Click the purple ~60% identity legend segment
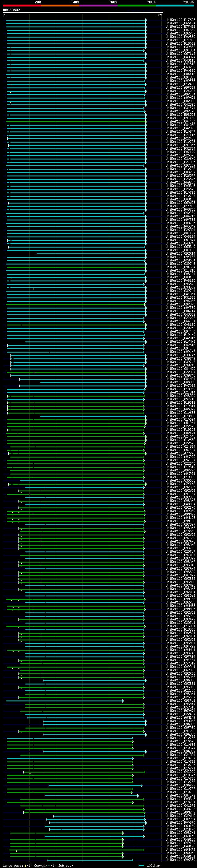The width and height of the screenshot is (197, 868). tap(98, 6)
